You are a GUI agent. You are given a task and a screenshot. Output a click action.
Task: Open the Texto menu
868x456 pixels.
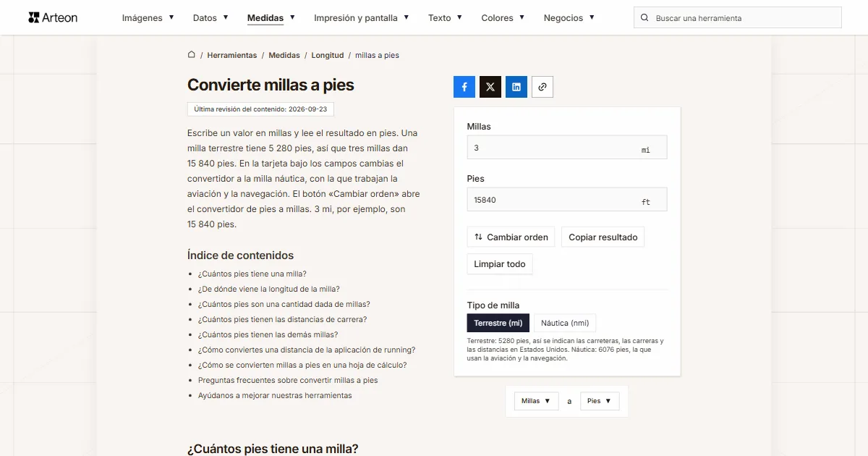445,17
